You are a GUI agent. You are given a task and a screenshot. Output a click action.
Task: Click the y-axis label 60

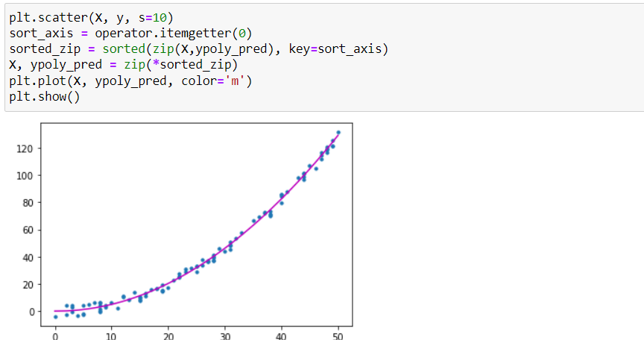pos(28,230)
